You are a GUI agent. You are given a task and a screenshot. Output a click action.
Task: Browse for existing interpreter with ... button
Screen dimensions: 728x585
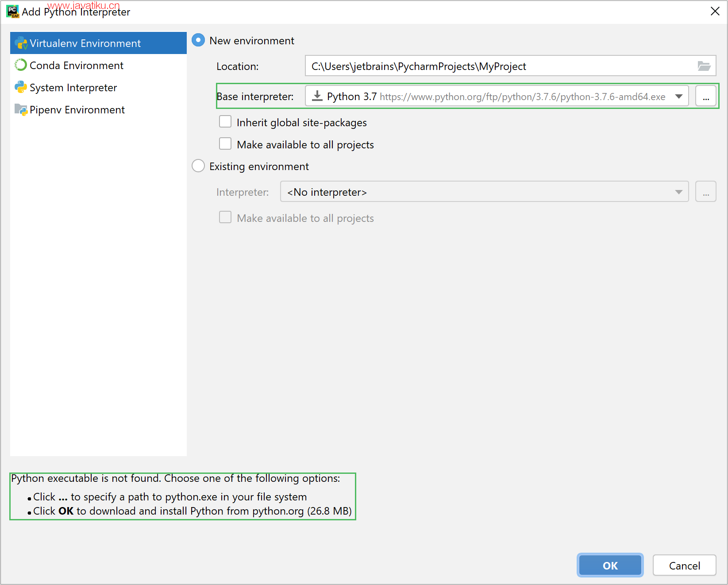coord(706,192)
